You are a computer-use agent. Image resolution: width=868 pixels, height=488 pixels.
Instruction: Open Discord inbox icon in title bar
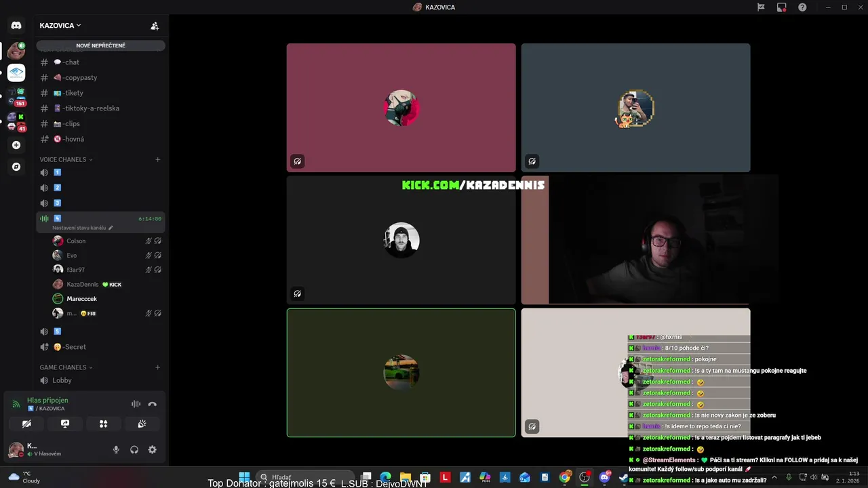(x=782, y=7)
